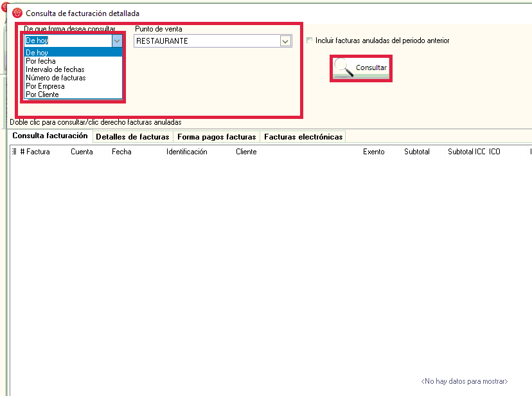The width and height of the screenshot is (532, 396).
Task: Sort by the Fecha column header
Action: (121, 152)
